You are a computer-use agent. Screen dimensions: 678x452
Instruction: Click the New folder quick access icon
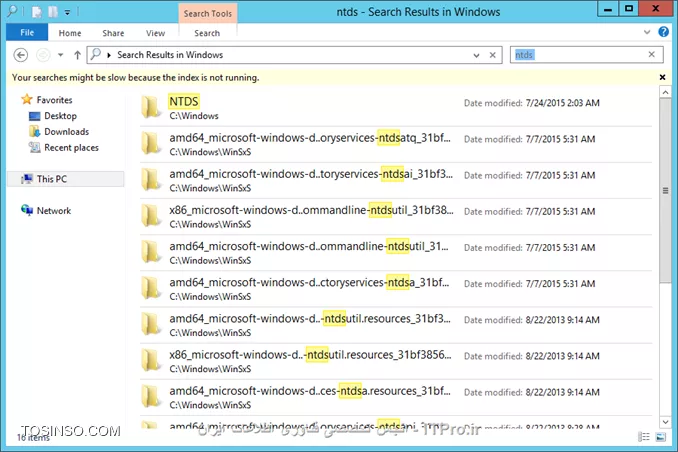click(53, 12)
